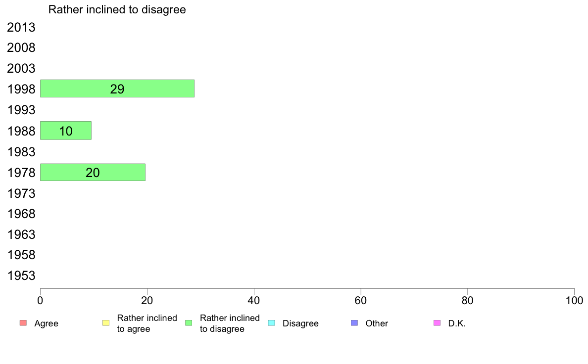Click the 1953 year axis label
588x364 pixels.
[21, 275]
